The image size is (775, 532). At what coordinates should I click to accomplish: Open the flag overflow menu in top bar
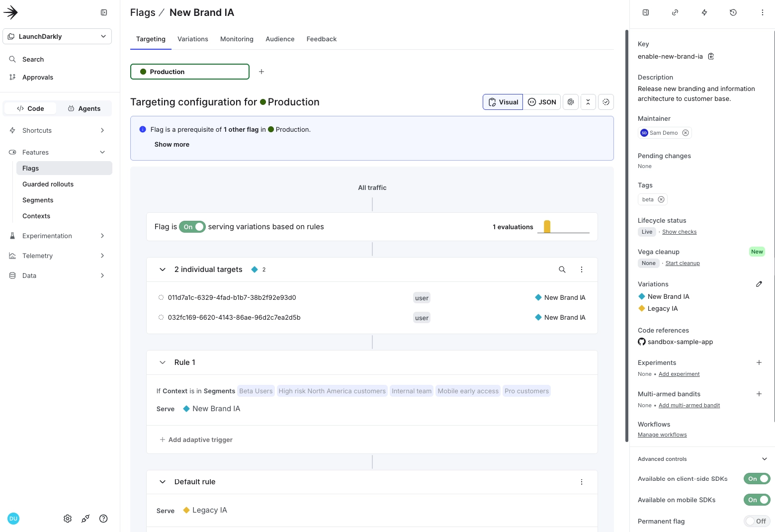coord(763,12)
